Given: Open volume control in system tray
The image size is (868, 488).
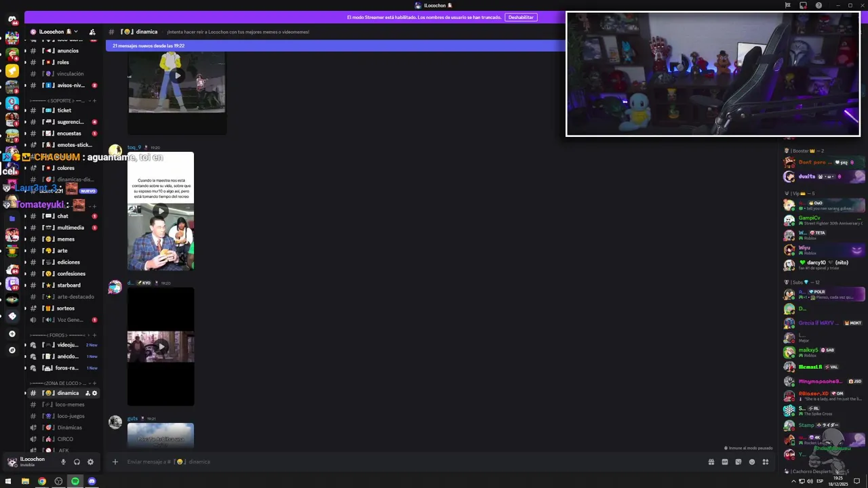Looking at the screenshot, I should tap(810, 481).
